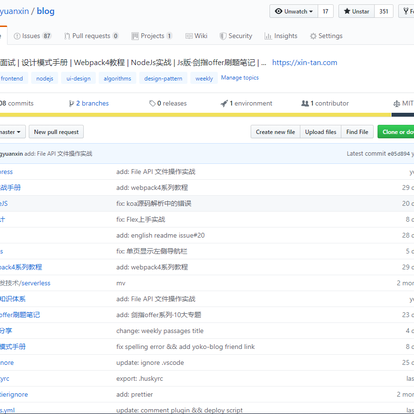Open commit 'fix: koa源码解析中的错误'
The image size is (414, 414).
click(154, 204)
